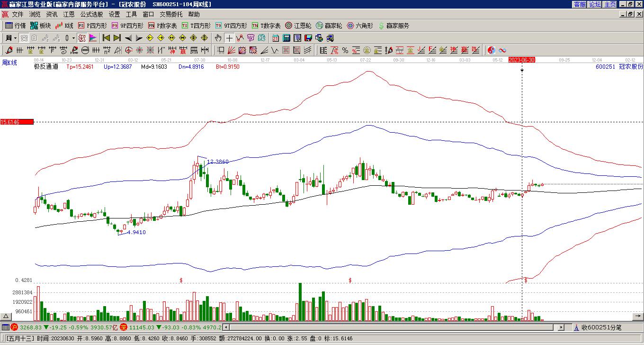This screenshot has width=644, height=345.
Task: Click the percent sign tool icon
Action: point(345,50)
